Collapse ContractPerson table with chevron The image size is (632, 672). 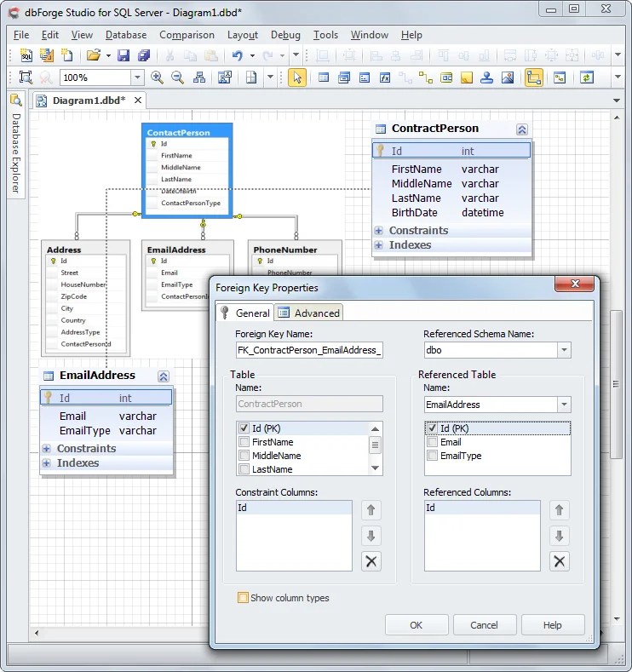point(522,129)
